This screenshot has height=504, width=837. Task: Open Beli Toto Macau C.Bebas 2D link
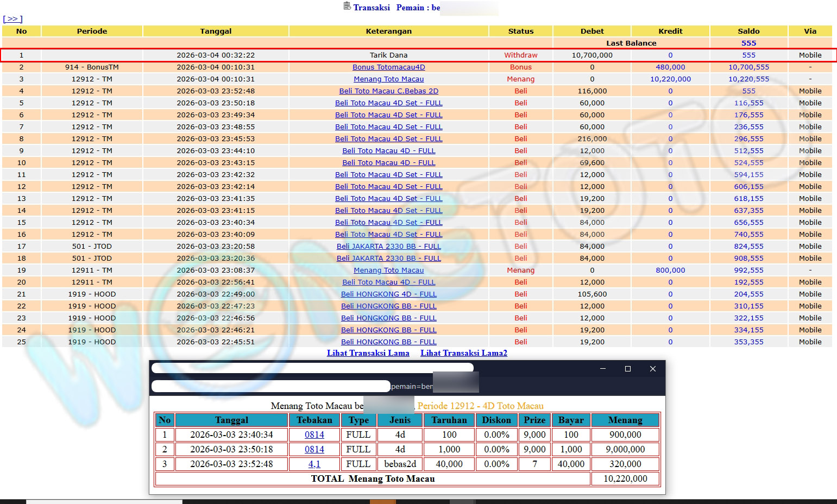pos(388,91)
